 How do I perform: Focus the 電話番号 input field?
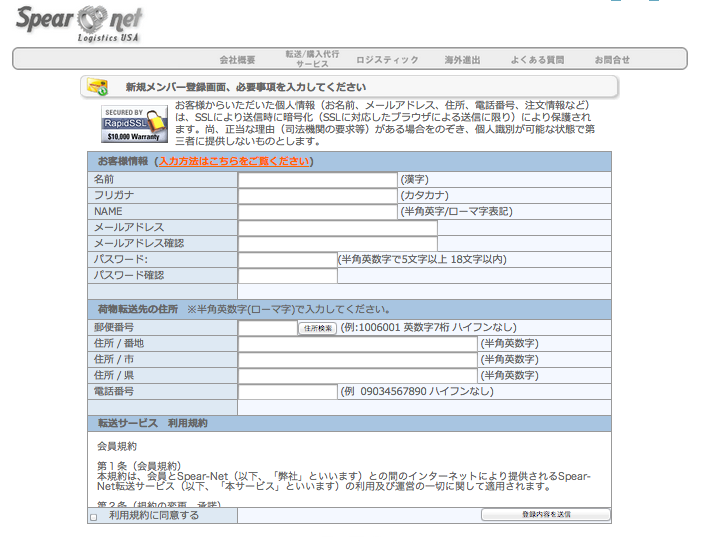[x=288, y=392]
